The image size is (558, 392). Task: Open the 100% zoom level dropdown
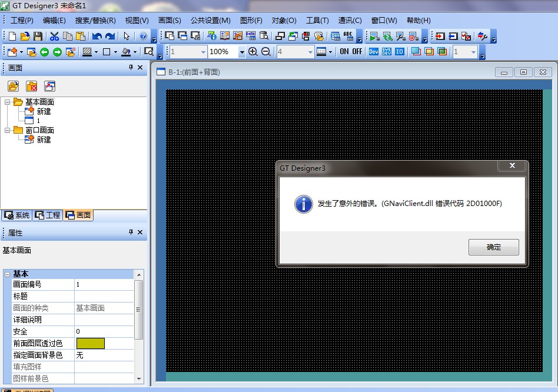click(242, 52)
